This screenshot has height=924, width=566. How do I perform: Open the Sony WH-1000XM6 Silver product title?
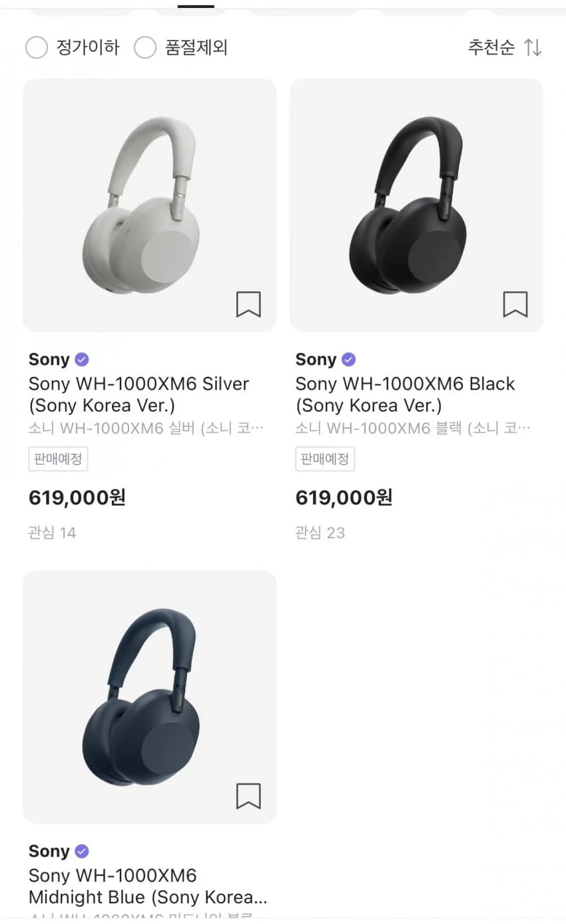tap(139, 394)
